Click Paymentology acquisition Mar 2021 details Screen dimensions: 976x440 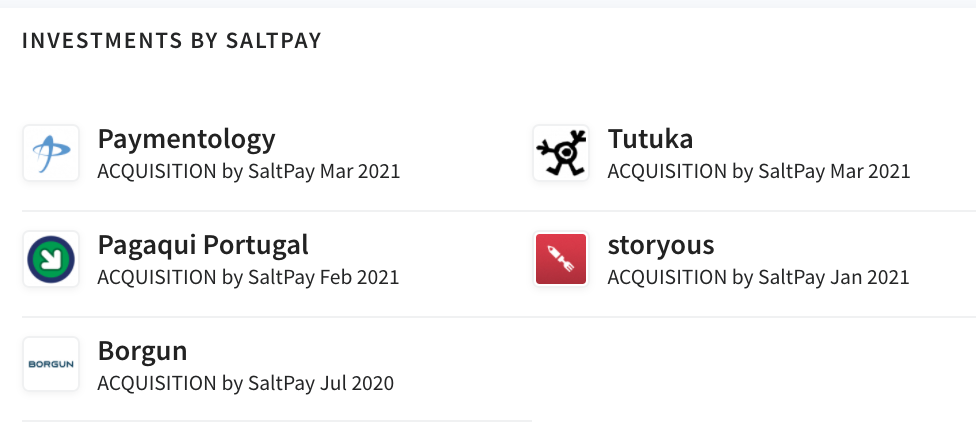[x=248, y=171]
